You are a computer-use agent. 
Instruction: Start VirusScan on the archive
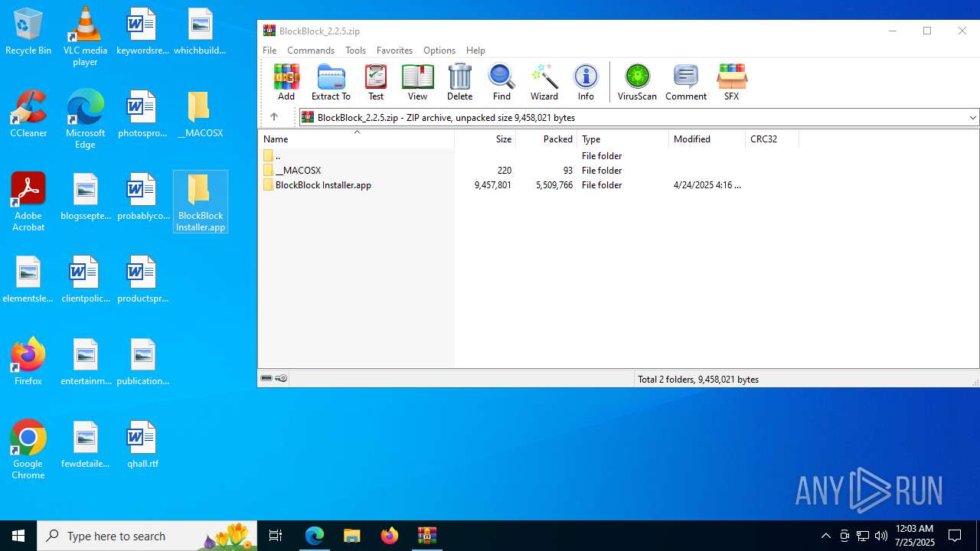coord(637,82)
